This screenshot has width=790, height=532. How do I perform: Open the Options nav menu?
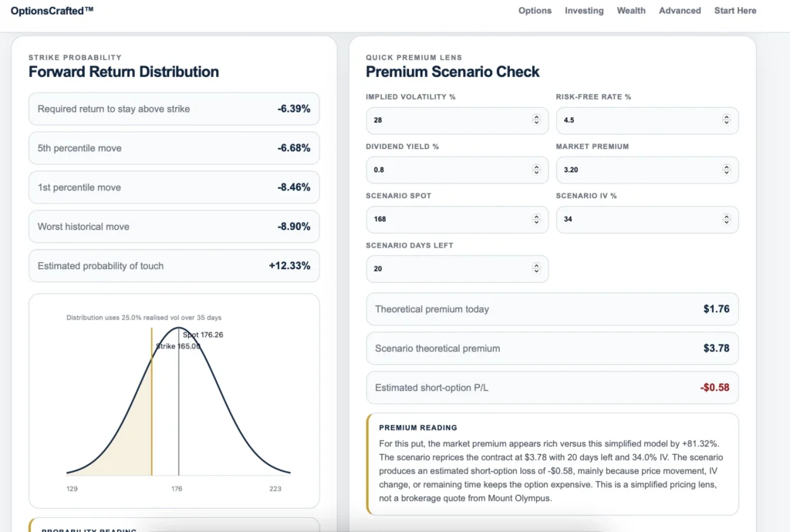[x=535, y=11]
